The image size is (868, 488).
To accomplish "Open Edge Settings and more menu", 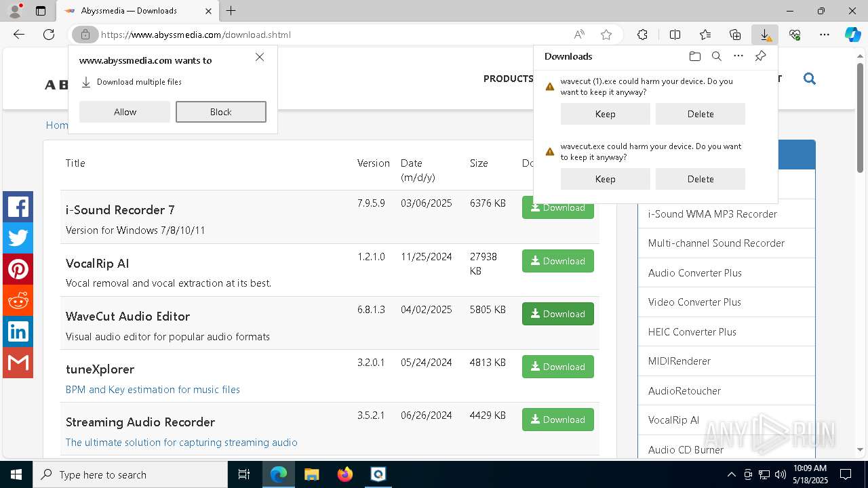I will point(825,35).
